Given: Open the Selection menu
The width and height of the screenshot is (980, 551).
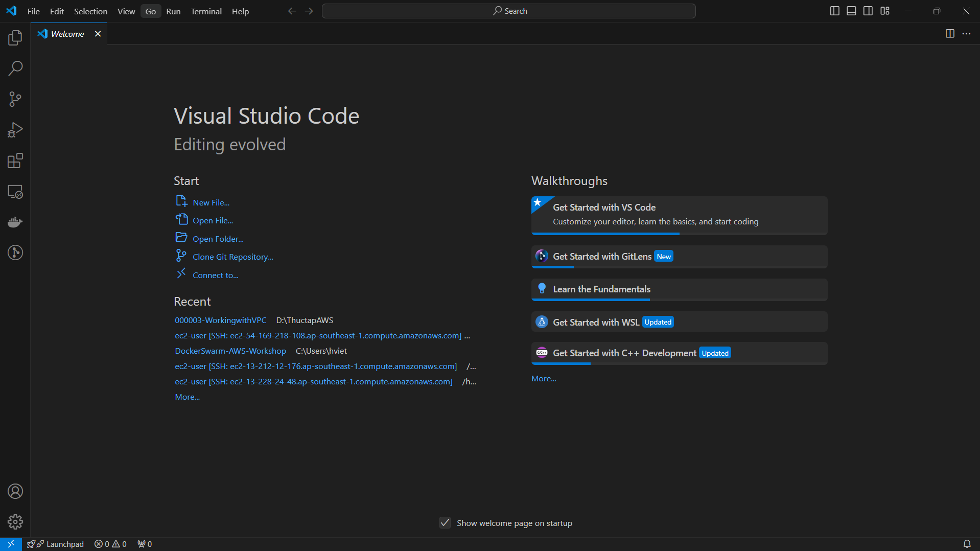Looking at the screenshot, I should [90, 11].
